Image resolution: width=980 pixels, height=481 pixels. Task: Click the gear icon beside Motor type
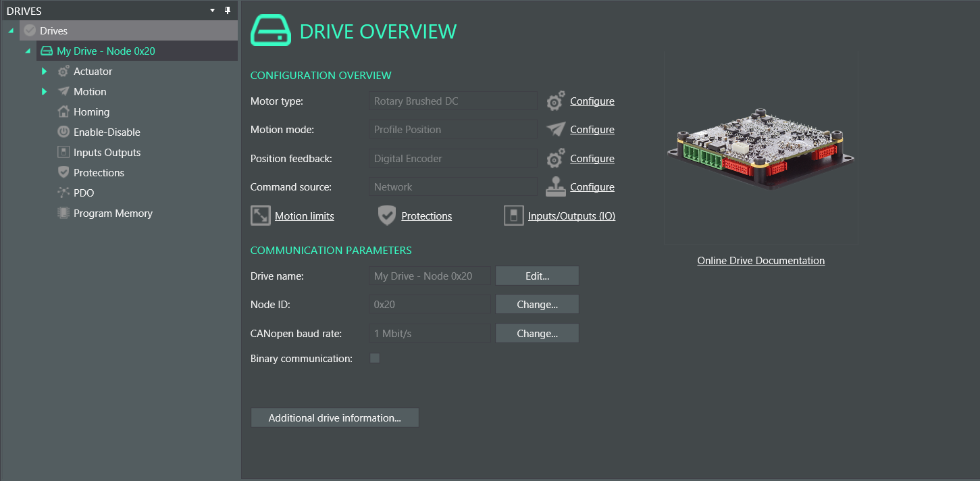(x=555, y=101)
